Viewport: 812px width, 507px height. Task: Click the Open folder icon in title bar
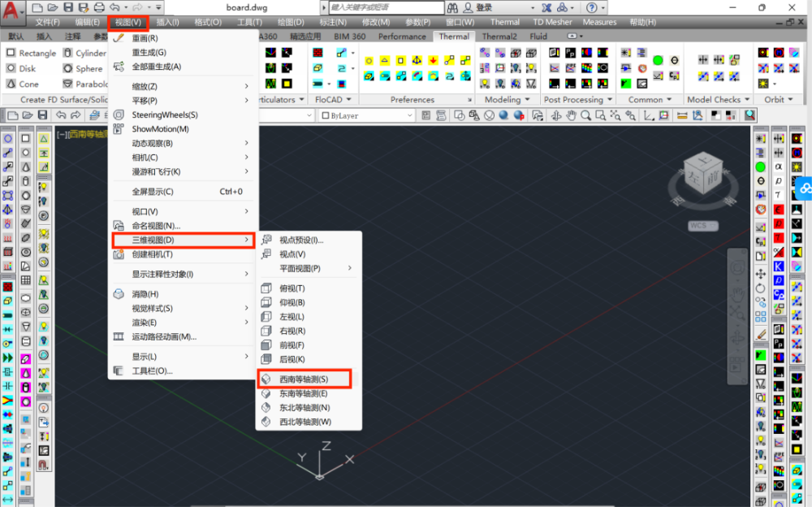pyautogui.click(x=53, y=7)
